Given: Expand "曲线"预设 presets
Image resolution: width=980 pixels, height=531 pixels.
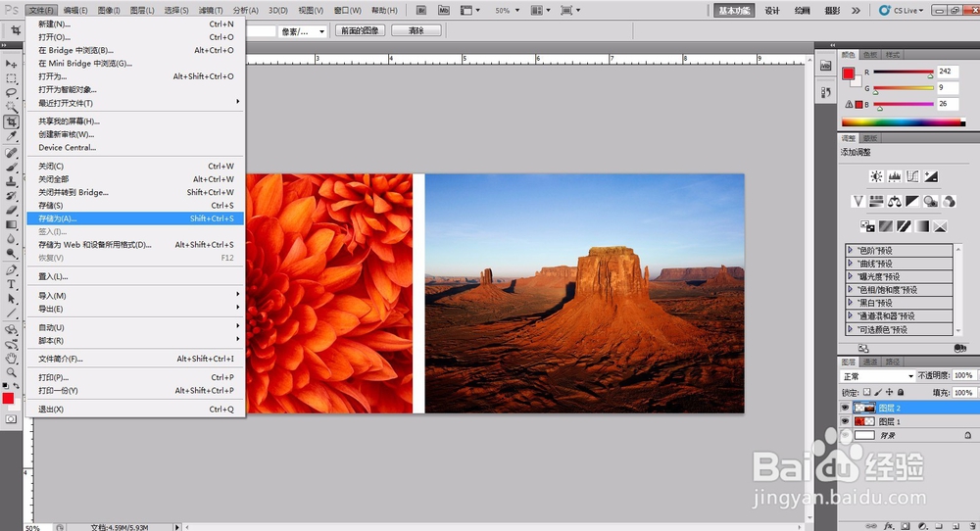Looking at the screenshot, I should [850, 263].
